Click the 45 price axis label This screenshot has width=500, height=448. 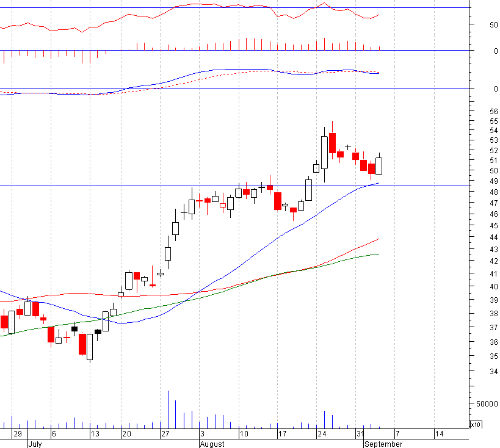pyautogui.click(x=494, y=226)
